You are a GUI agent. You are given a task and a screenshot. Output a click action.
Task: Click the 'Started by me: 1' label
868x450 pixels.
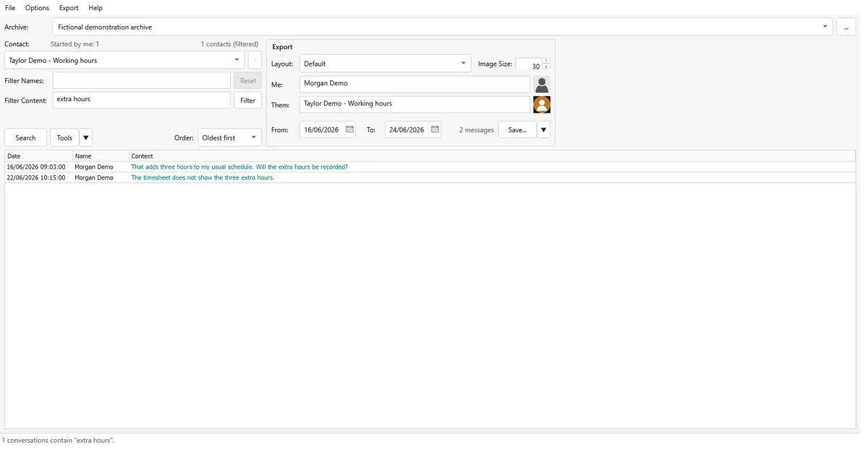point(75,44)
